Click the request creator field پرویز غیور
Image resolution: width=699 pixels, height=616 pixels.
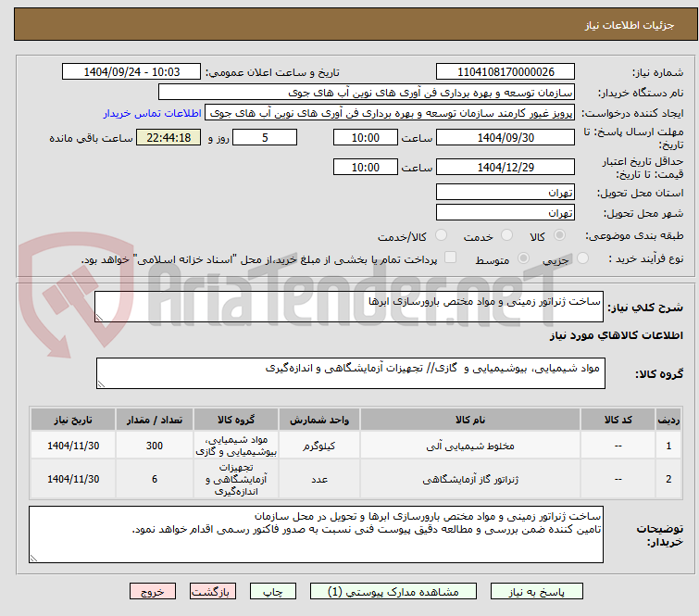click(x=390, y=113)
